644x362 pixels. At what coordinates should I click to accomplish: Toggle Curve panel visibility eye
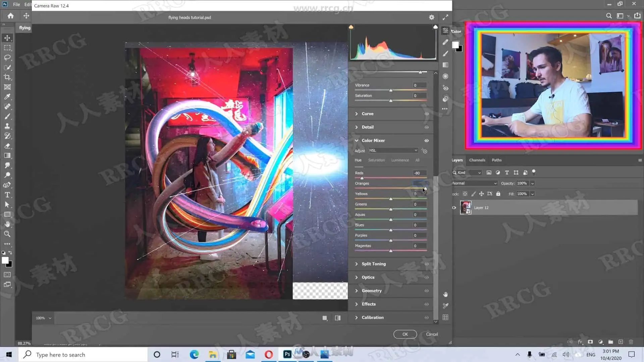[x=427, y=114]
